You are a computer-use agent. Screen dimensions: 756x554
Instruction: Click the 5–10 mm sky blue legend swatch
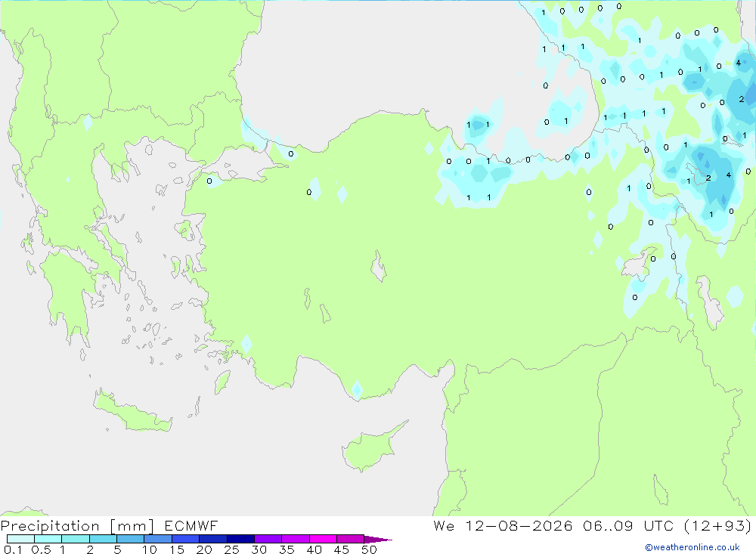tap(131, 539)
